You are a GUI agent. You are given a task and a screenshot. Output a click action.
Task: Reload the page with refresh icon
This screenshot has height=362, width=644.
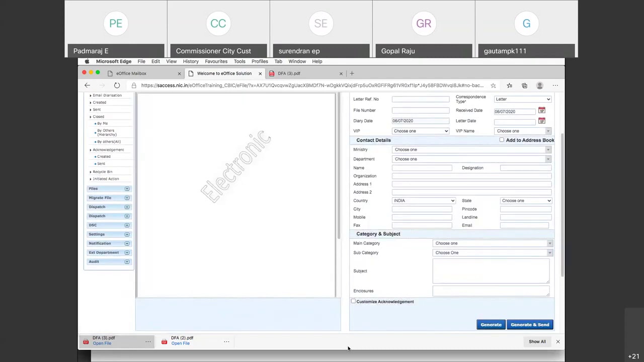pos(117,85)
